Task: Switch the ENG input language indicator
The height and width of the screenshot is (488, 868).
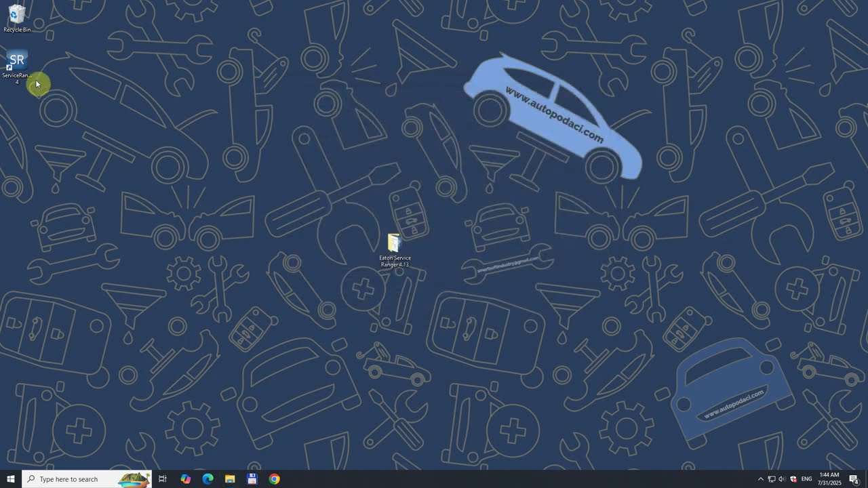Action: [807, 479]
